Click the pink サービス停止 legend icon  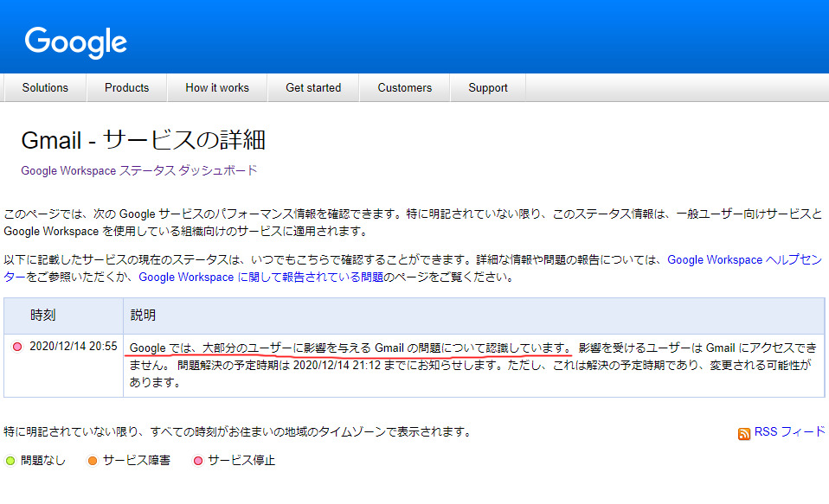point(198,461)
